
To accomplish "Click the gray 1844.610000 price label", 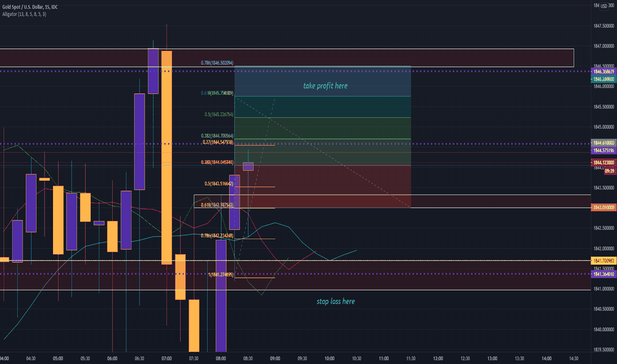I will tap(604, 143).
